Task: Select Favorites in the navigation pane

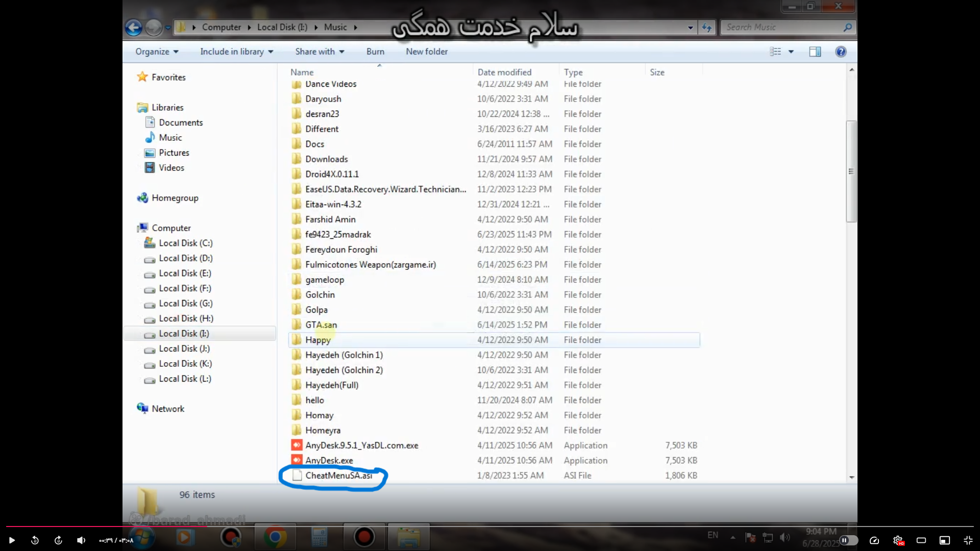Action: click(168, 78)
